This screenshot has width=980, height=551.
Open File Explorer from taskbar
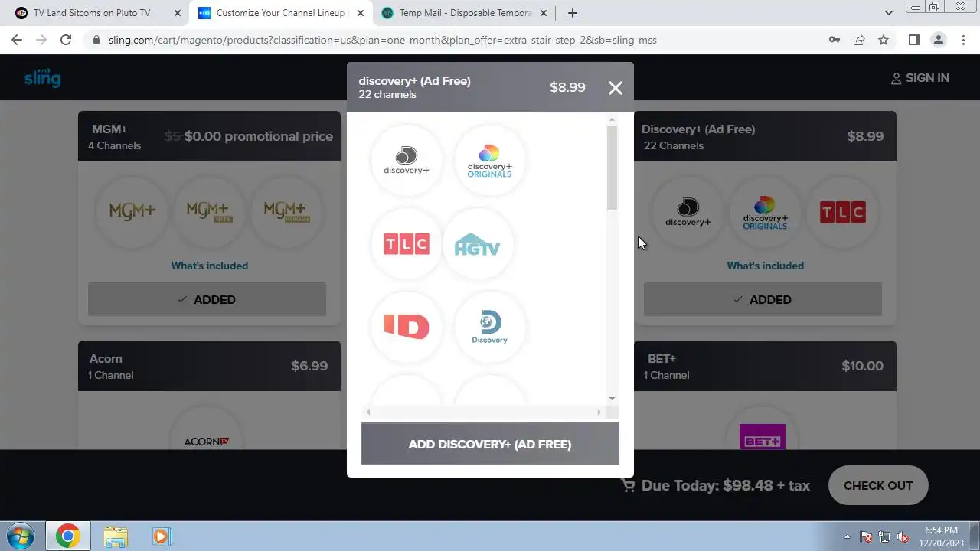coord(116,536)
